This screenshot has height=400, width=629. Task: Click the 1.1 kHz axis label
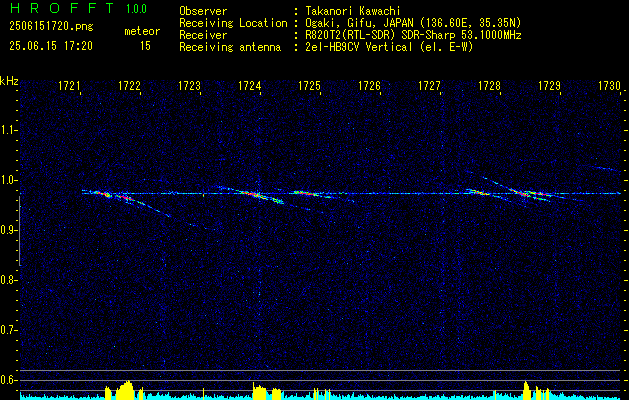(8, 130)
